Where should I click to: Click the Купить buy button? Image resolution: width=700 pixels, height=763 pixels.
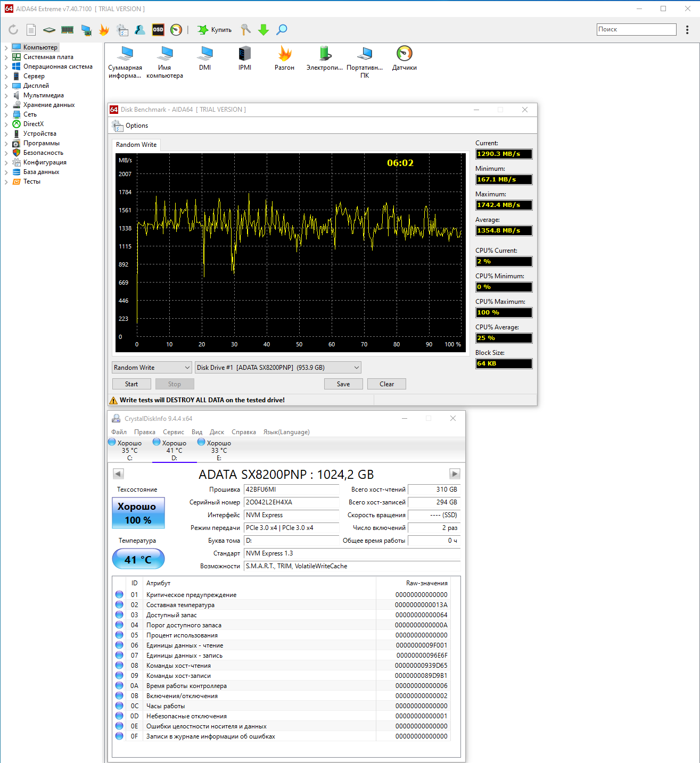click(215, 30)
